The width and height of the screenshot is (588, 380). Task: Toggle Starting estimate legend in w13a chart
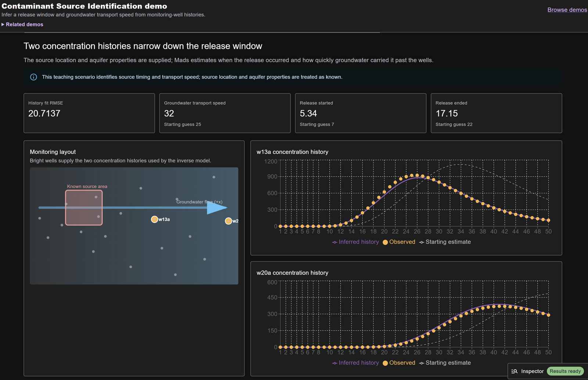coord(445,242)
